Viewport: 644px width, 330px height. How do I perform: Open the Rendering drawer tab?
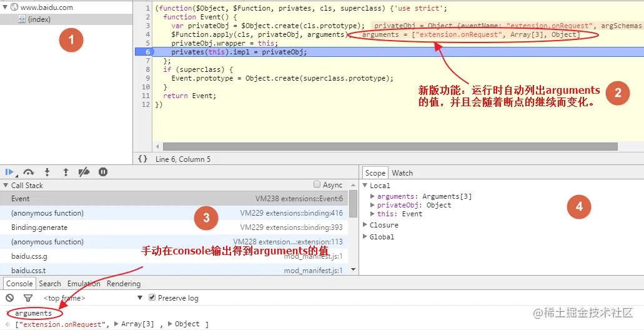(124, 284)
